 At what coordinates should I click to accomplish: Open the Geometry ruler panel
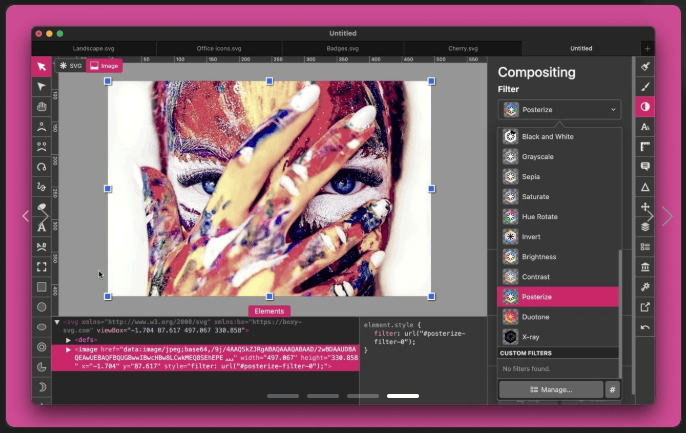tap(645, 147)
